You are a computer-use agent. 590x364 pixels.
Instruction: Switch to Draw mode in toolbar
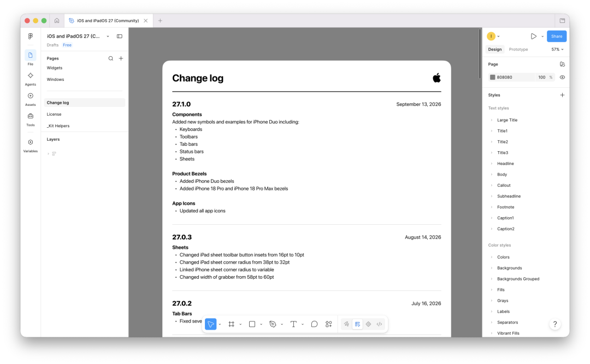346,324
